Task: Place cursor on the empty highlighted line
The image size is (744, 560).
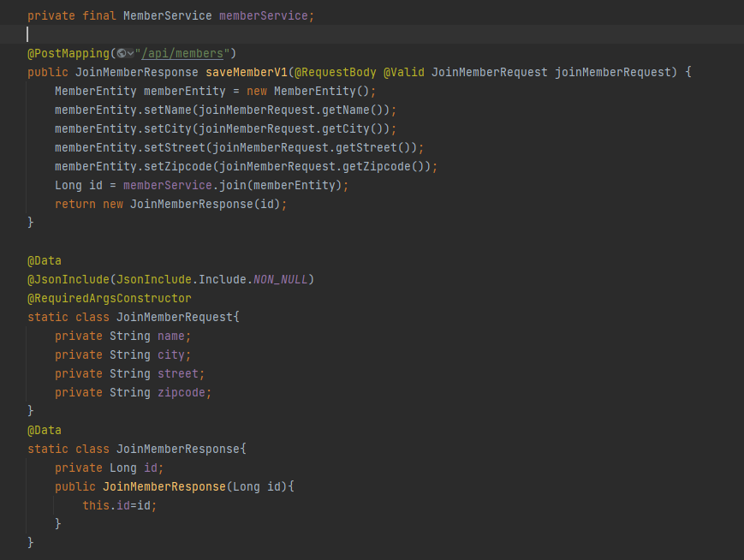Action: click(372, 34)
